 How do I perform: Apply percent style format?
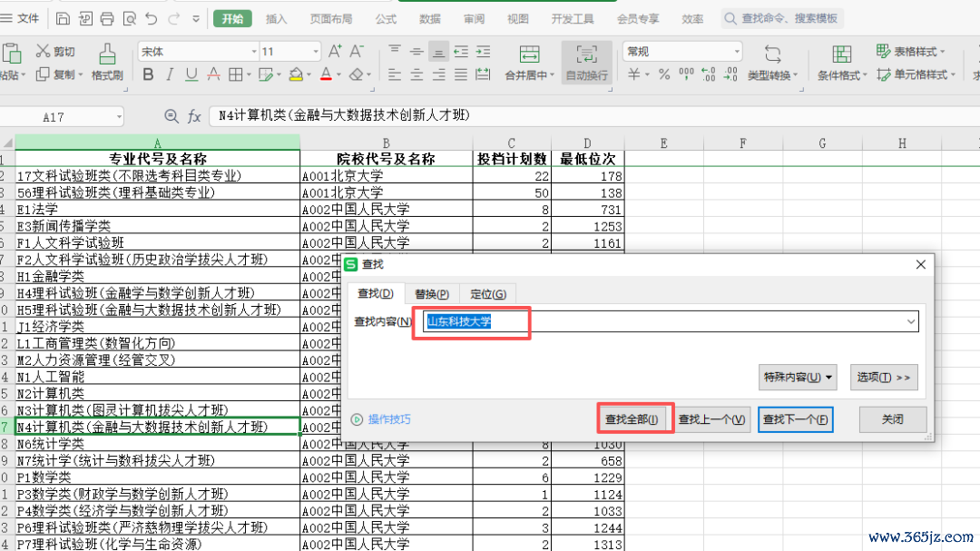pos(663,75)
